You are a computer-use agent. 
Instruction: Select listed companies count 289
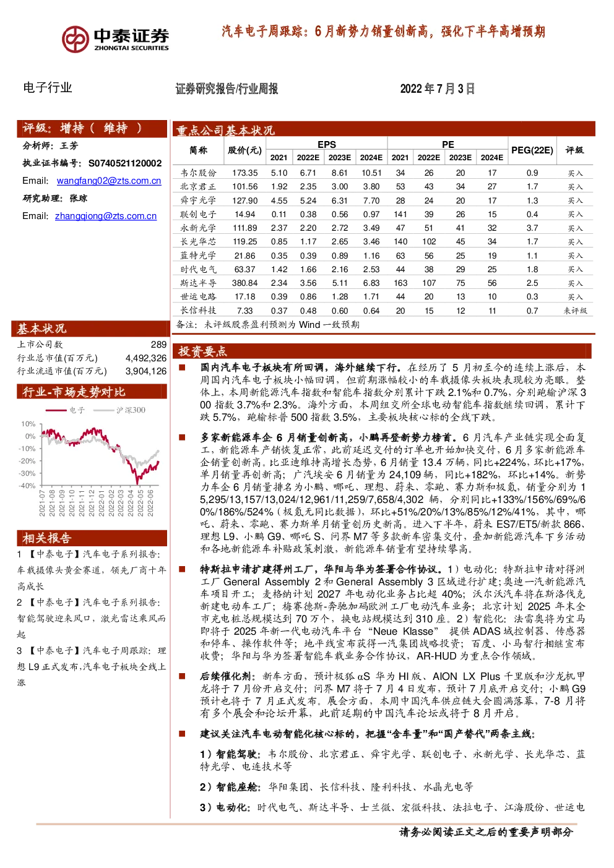[x=158, y=345]
